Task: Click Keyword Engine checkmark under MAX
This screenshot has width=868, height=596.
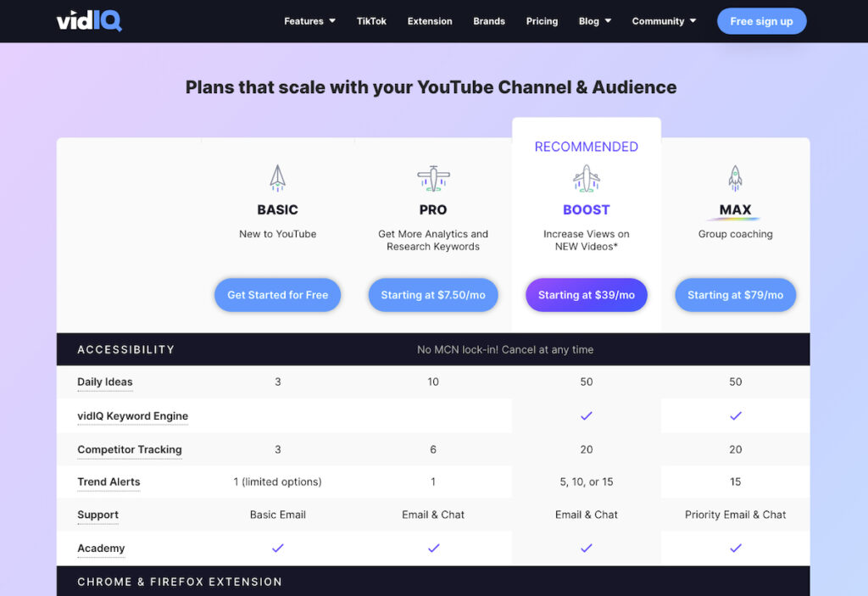Action: 735,415
